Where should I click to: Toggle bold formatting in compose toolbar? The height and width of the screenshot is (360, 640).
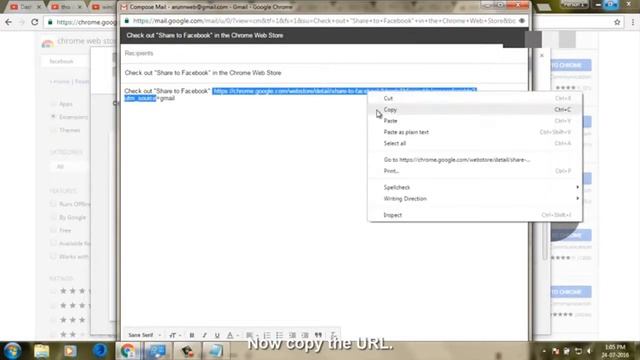tap(192, 335)
